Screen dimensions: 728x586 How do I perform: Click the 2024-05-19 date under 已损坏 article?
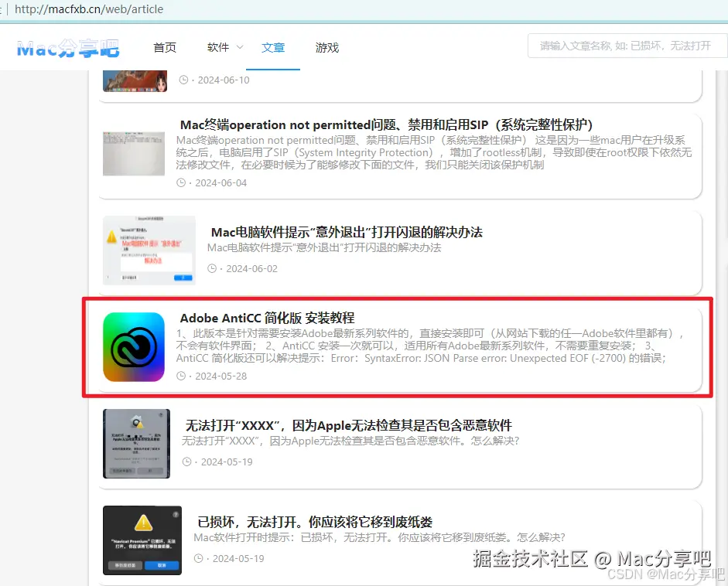(x=238, y=559)
